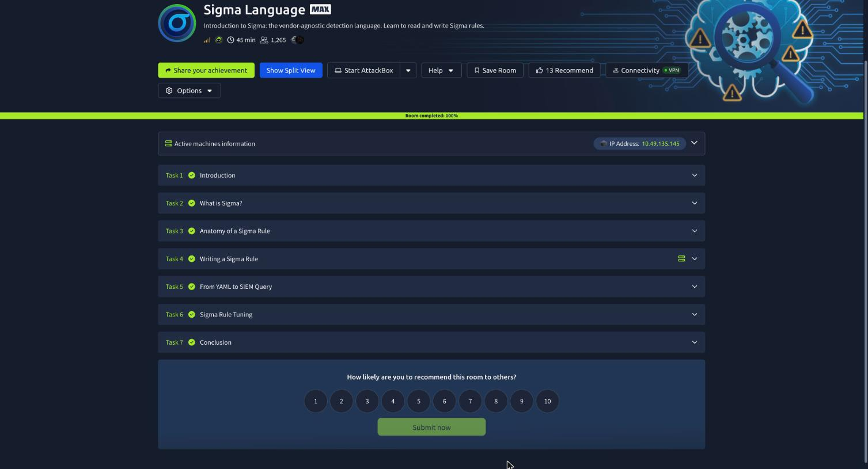
Task: Click the server icon in Active machines
Action: click(x=169, y=143)
